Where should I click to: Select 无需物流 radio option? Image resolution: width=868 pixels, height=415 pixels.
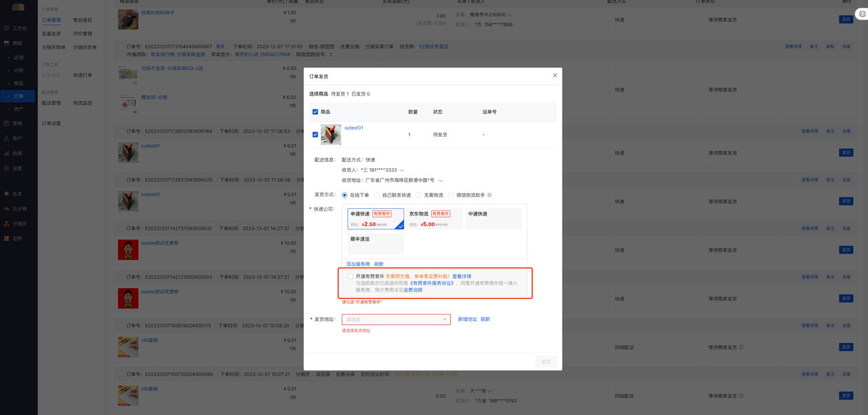click(418, 195)
